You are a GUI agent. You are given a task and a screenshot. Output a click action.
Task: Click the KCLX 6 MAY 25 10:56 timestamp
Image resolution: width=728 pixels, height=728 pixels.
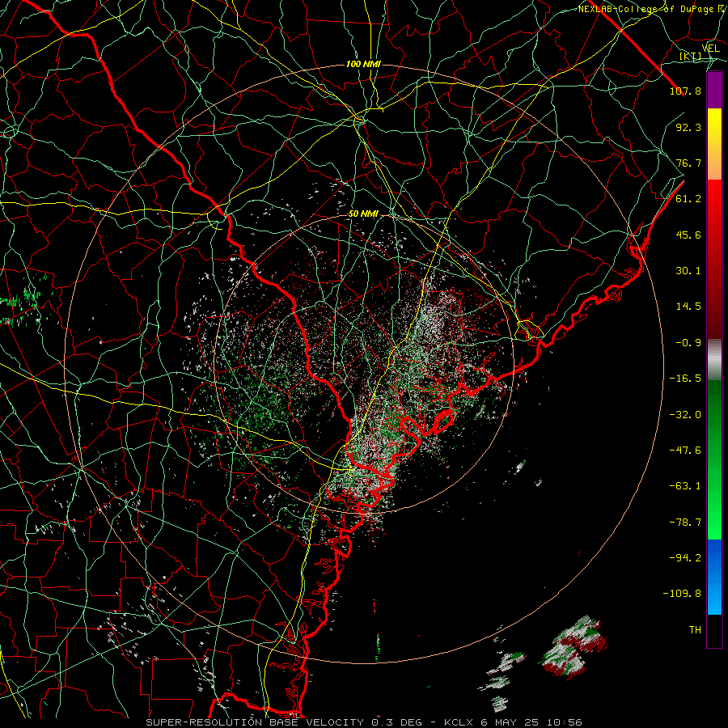tap(513, 722)
